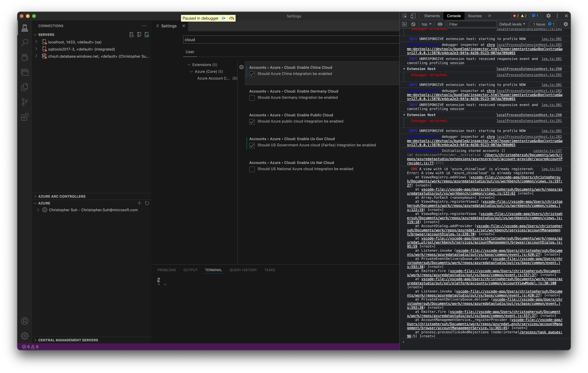588x373 pixels.
Task: Activate DevTools inspect element picker
Action: point(405,16)
